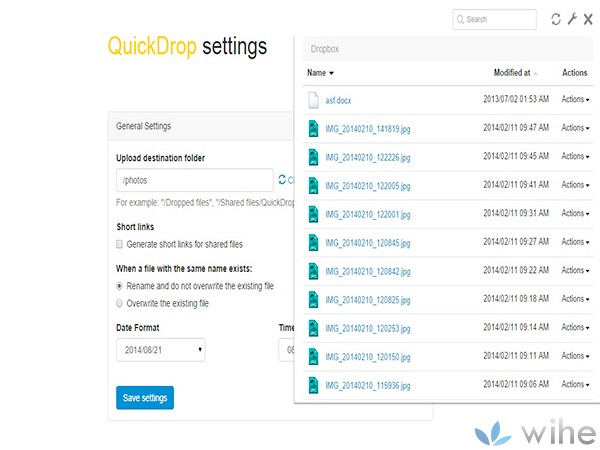Open settings with the wrench icon
Screen dimensions: 600x450
click(x=572, y=19)
